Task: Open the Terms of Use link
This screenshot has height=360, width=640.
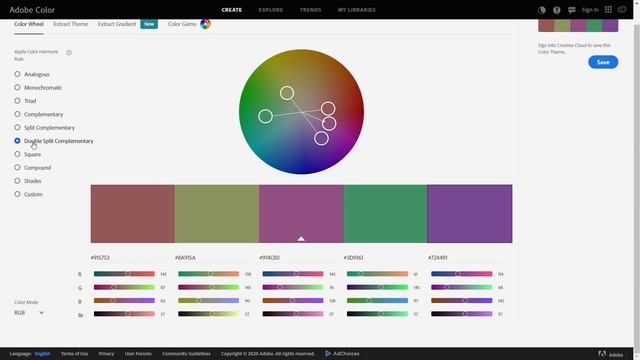Action: pyautogui.click(x=74, y=353)
